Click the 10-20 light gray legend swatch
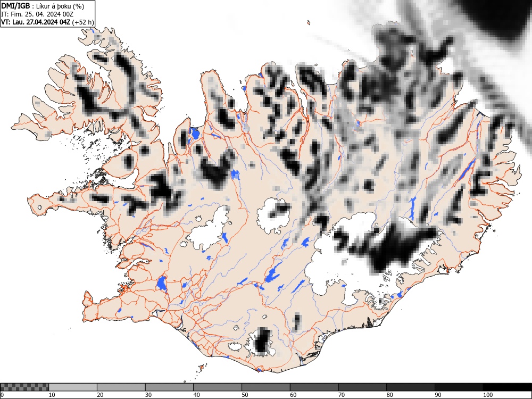 coord(73,387)
